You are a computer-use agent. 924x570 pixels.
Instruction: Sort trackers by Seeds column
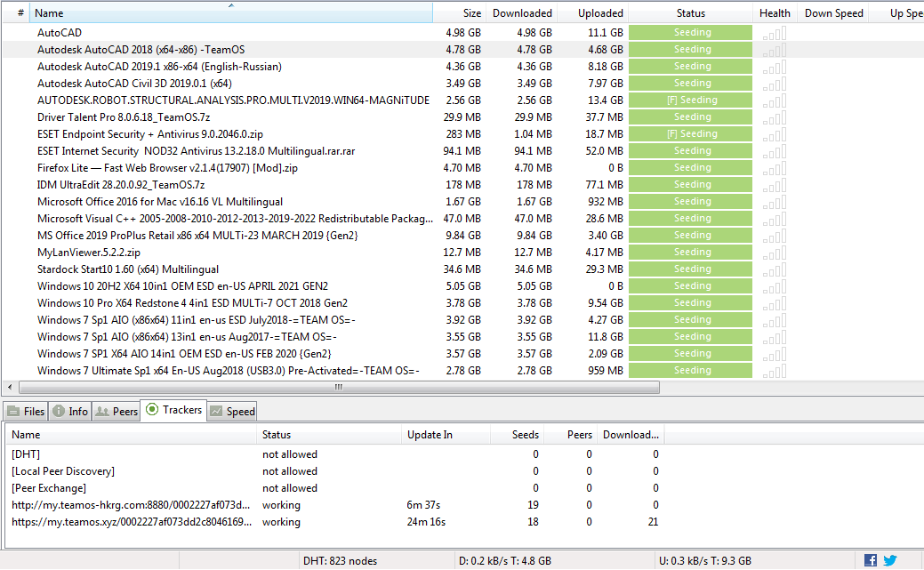coord(518,435)
